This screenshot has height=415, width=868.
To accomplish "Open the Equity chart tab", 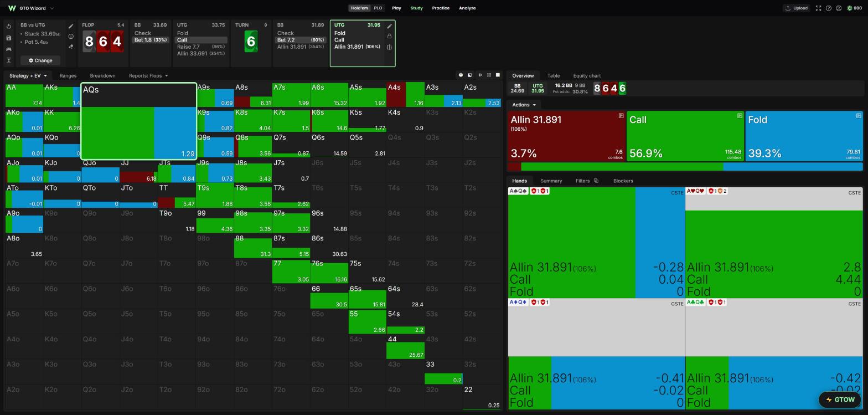I will (587, 75).
